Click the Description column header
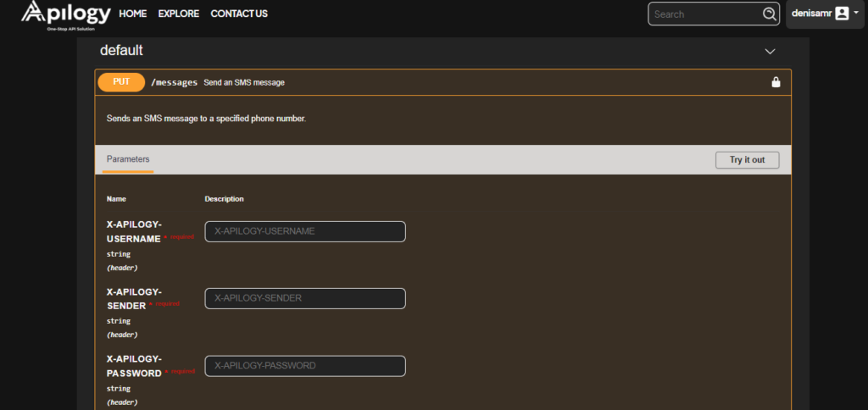 click(x=224, y=198)
